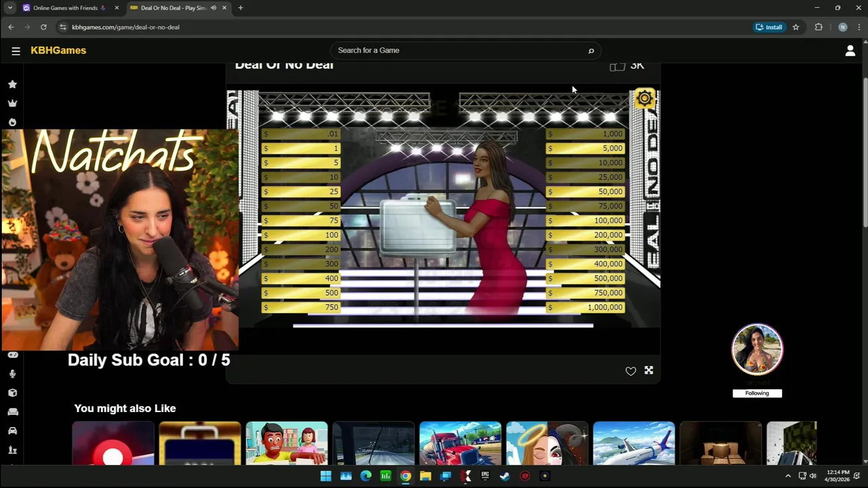The image size is (868, 488).
Task: Click the page vertical scrollbar
Action: click(x=864, y=152)
